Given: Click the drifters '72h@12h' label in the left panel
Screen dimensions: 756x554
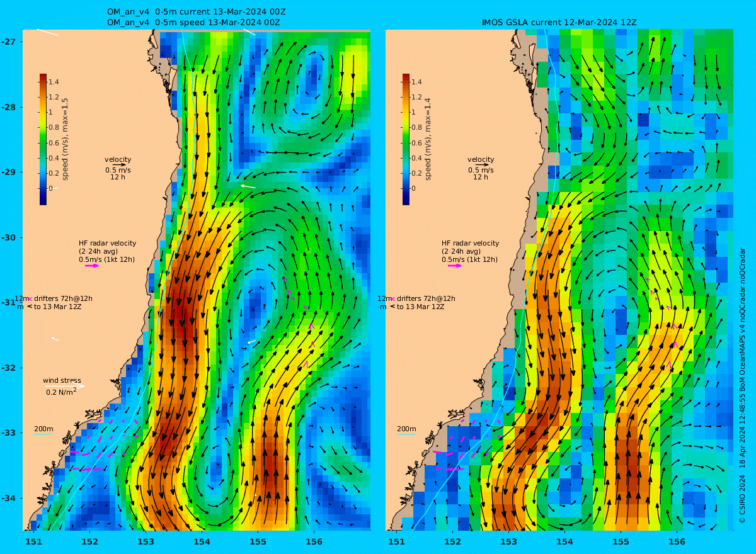Looking at the screenshot, I should click(x=77, y=298).
